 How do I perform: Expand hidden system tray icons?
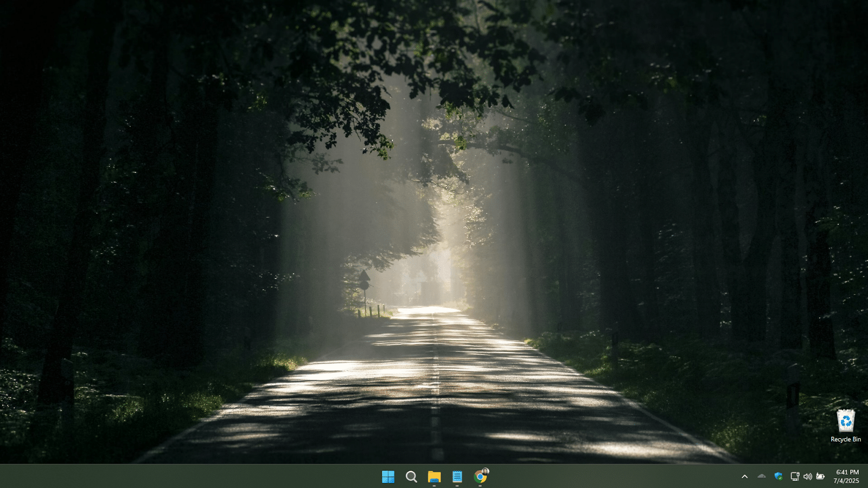(x=745, y=477)
